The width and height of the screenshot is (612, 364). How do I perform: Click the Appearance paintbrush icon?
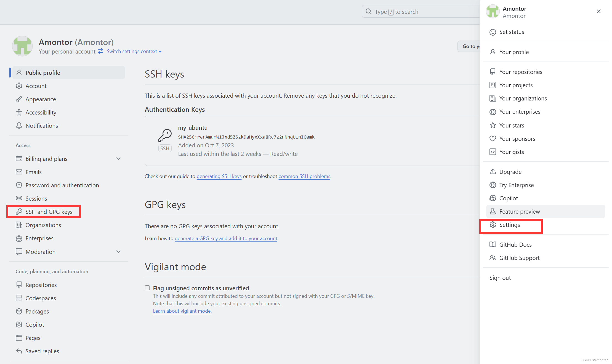pos(19,99)
